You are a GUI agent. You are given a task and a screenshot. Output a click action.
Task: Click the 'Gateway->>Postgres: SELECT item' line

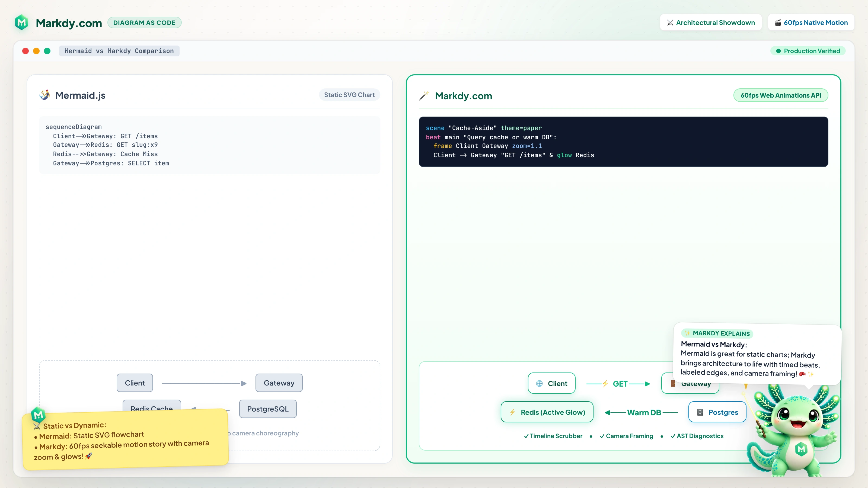[x=111, y=163]
